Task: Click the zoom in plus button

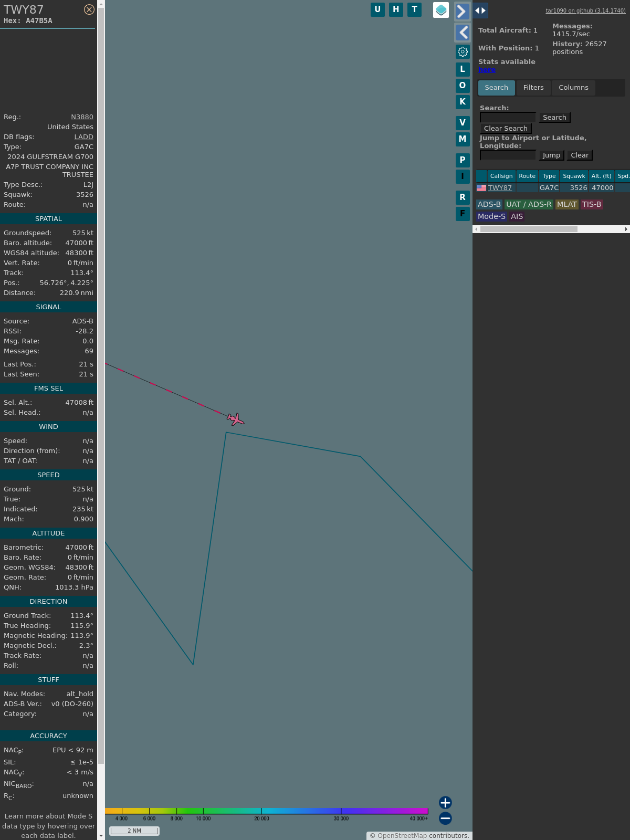Action: tap(445, 803)
